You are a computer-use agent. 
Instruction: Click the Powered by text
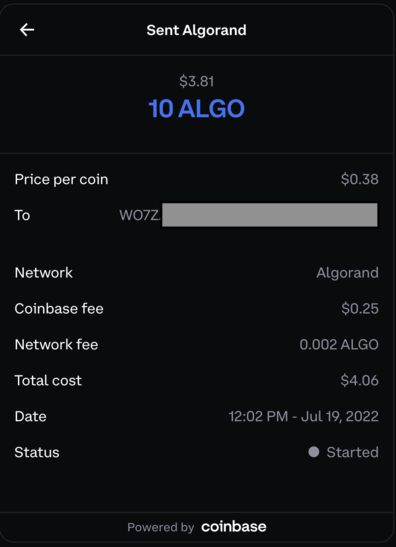[161, 527]
